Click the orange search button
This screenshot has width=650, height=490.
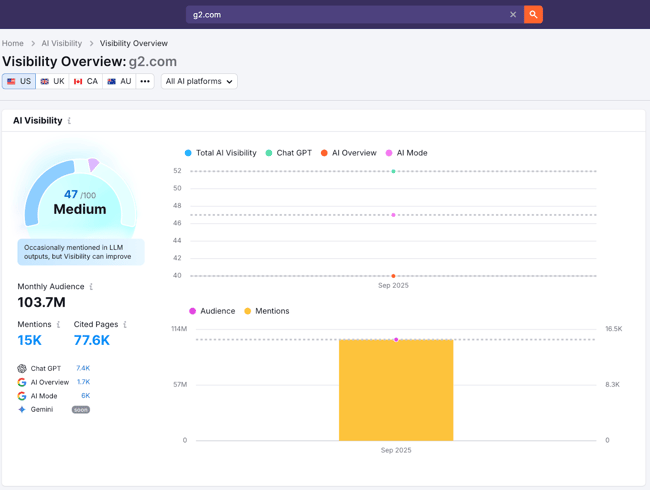533,15
